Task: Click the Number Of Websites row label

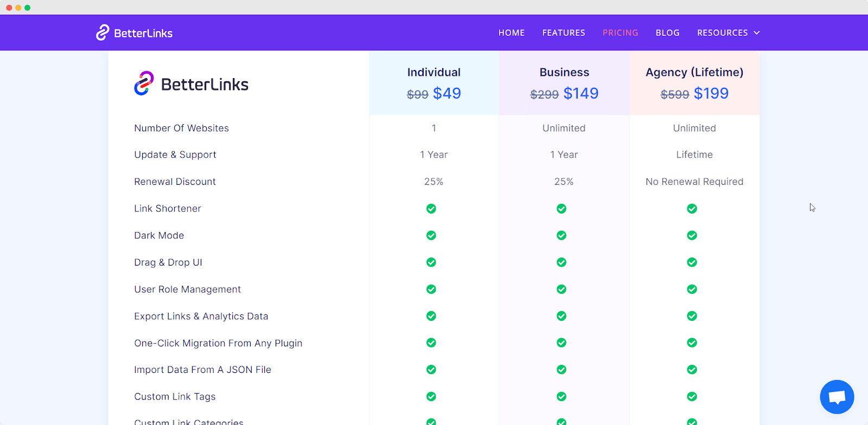Action: [182, 128]
